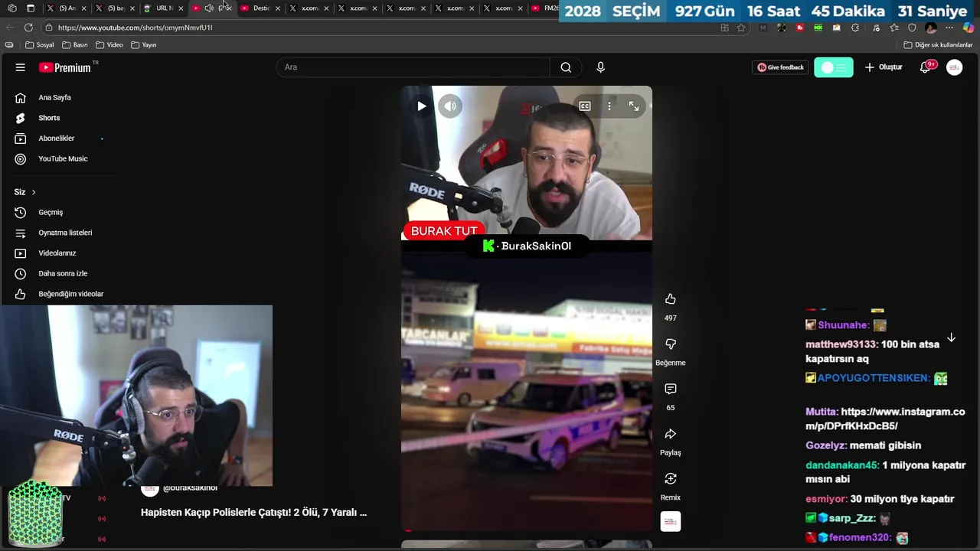Open comments on the Short

click(x=671, y=389)
